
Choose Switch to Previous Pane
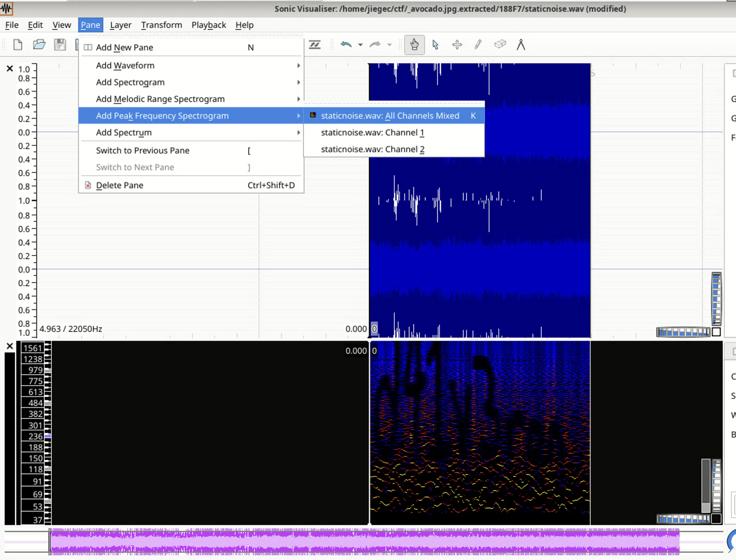[191, 150]
